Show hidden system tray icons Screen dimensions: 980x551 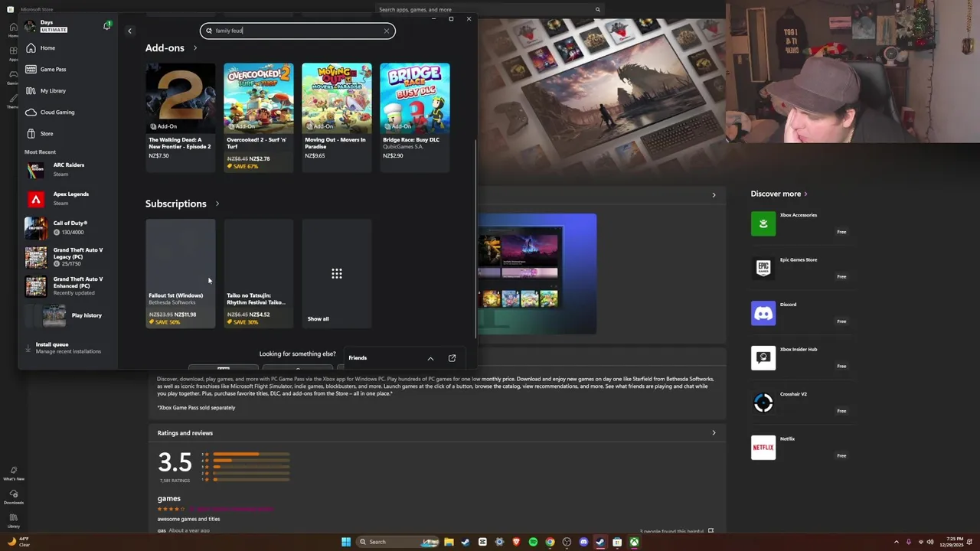pos(897,542)
